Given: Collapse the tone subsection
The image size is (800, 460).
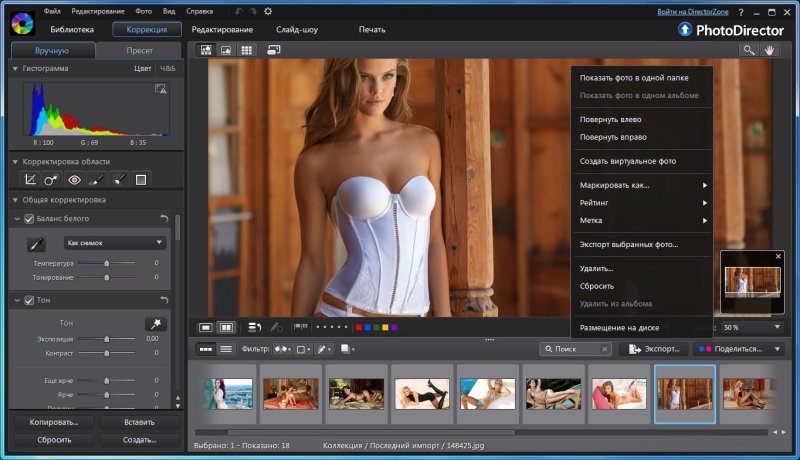Looking at the screenshot, I should 17,300.
